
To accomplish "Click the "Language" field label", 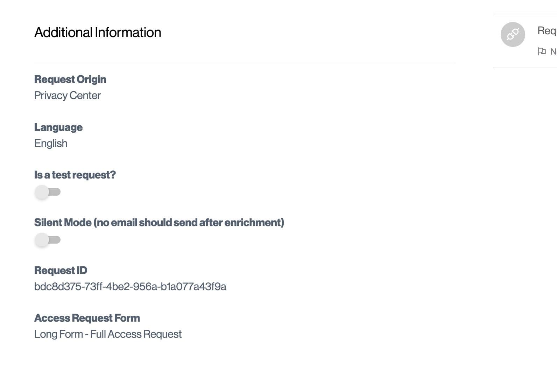I will [x=58, y=127].
